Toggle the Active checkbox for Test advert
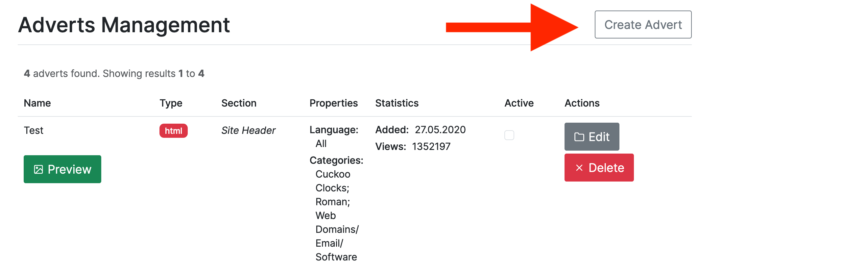 pos(509,135)
